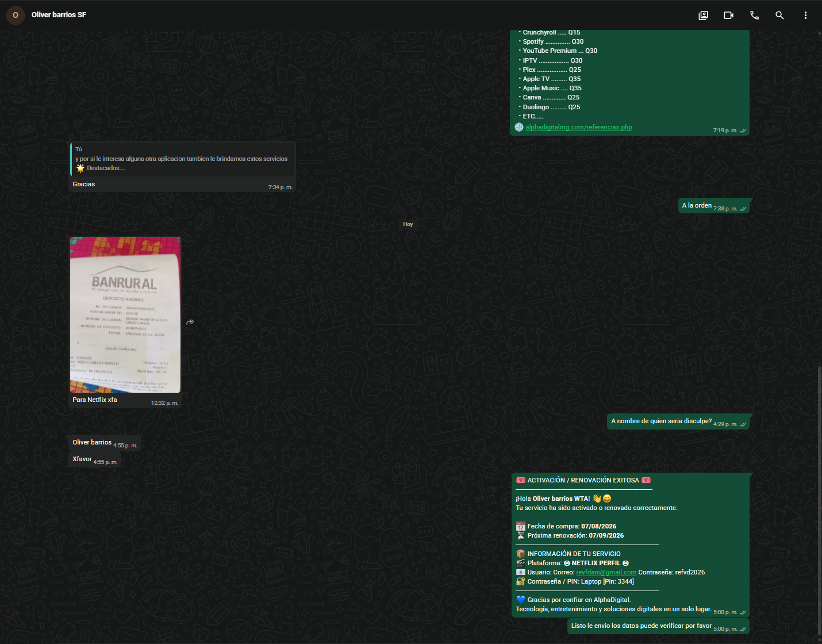Screen dimensions: 822x644
Task: Click the chat vertical scrollbar
Action: pyautogui.click(x=819, y=500)
